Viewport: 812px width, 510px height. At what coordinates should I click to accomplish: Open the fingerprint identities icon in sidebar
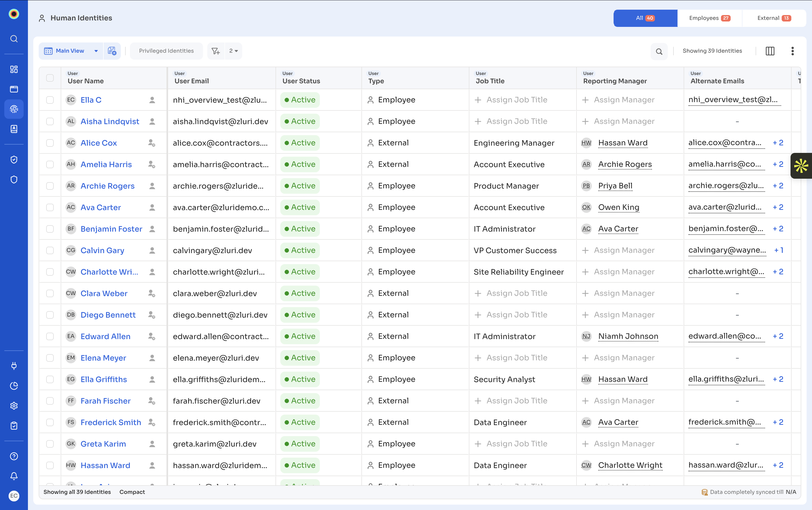[14, 109]
